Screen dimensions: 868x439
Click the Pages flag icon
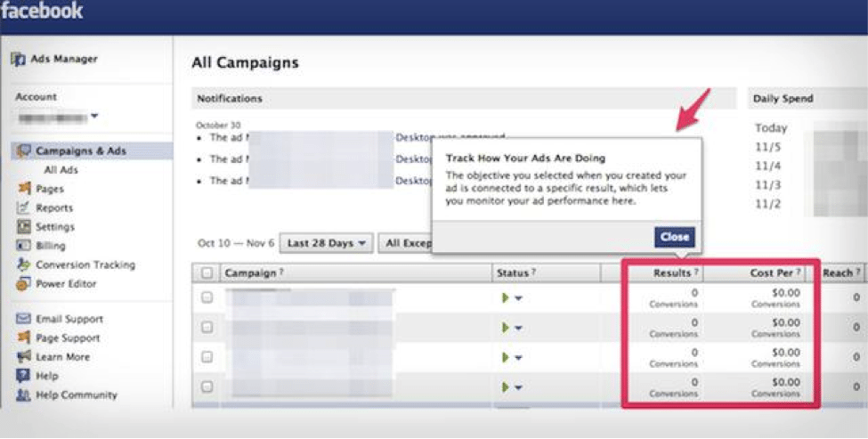(24, 188)
